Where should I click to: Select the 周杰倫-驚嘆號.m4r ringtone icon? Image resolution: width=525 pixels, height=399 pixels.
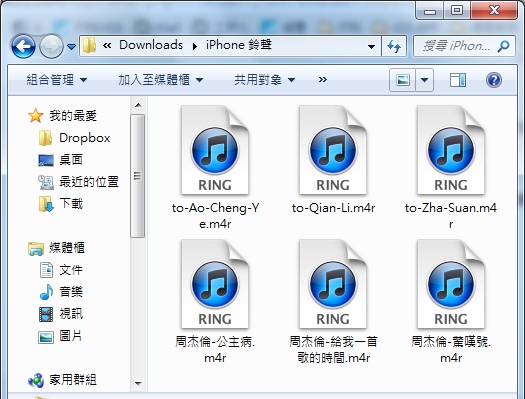pos(450,284)
